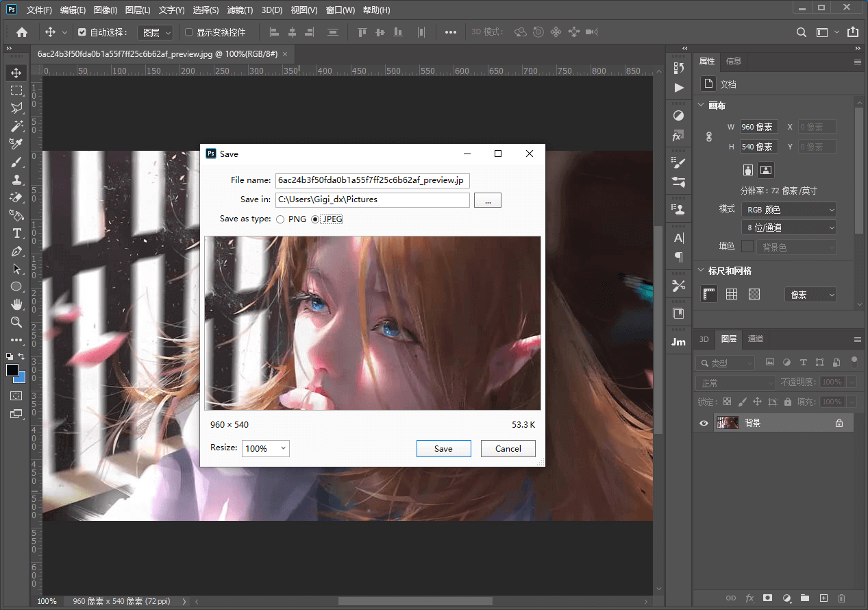
Task: Choose the PNG radio button
Action: coord(280,219)
